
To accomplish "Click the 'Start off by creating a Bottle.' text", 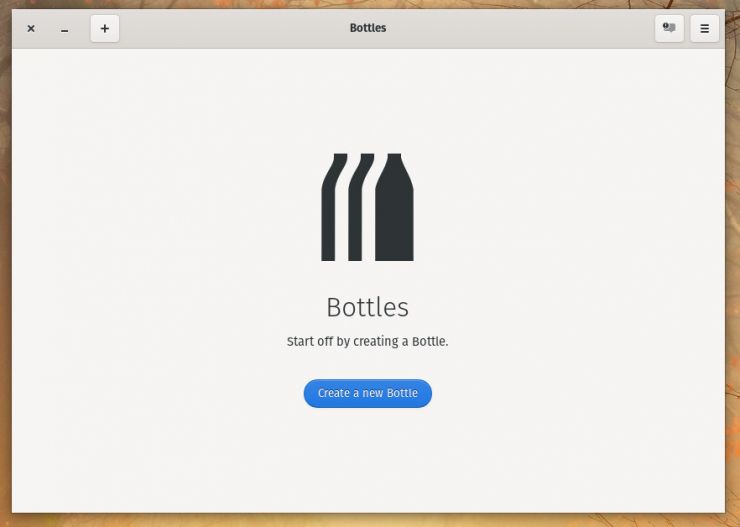I will pyautogui.click(x=368, y=341).
